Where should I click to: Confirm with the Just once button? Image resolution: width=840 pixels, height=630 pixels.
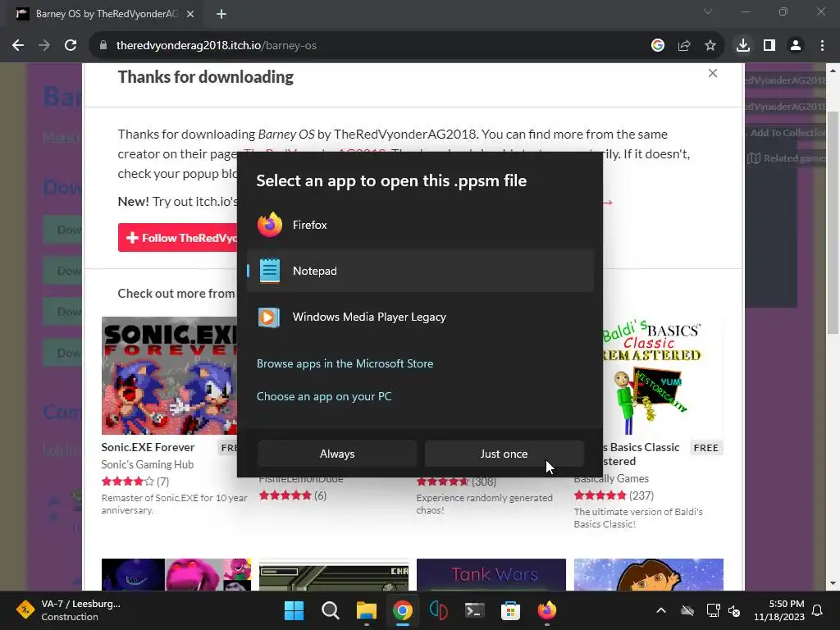coord(504,454)
